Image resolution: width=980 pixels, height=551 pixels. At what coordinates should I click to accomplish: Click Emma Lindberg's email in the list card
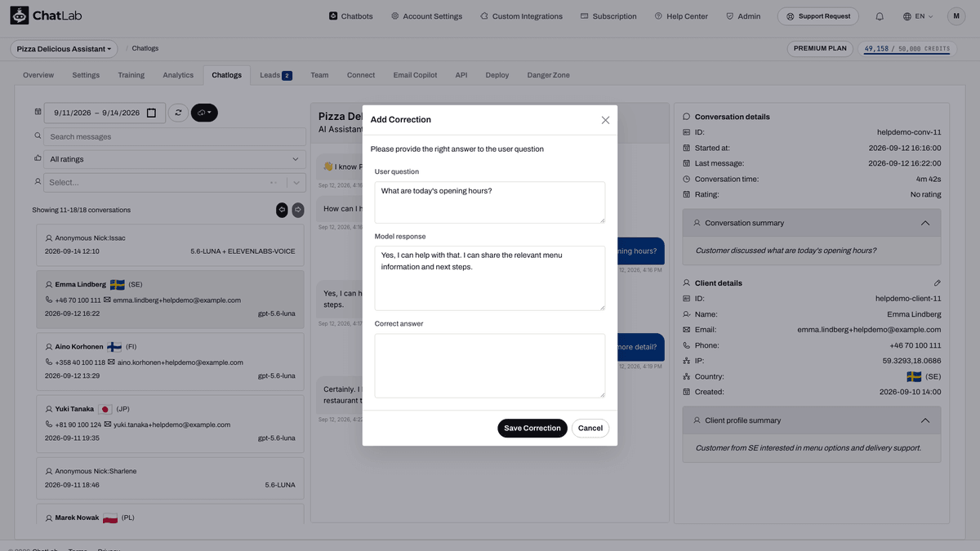tap(176, 300)
